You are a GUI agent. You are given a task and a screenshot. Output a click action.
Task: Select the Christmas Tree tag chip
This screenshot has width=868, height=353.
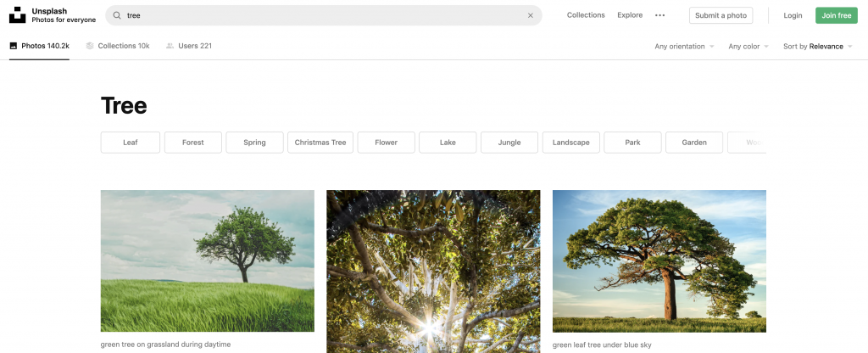320,143
